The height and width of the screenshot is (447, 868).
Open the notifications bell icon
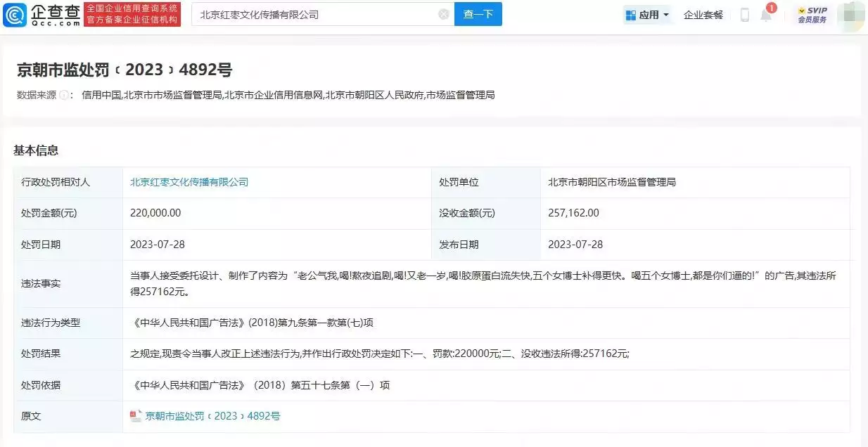point(766,15)
